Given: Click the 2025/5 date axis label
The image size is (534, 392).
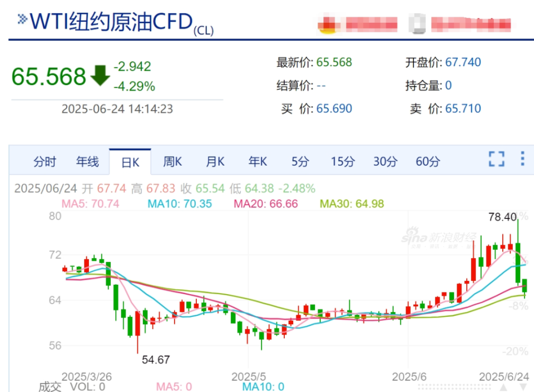Looking at the screenshot, I should pyautogui.click(x=249, y=376).
